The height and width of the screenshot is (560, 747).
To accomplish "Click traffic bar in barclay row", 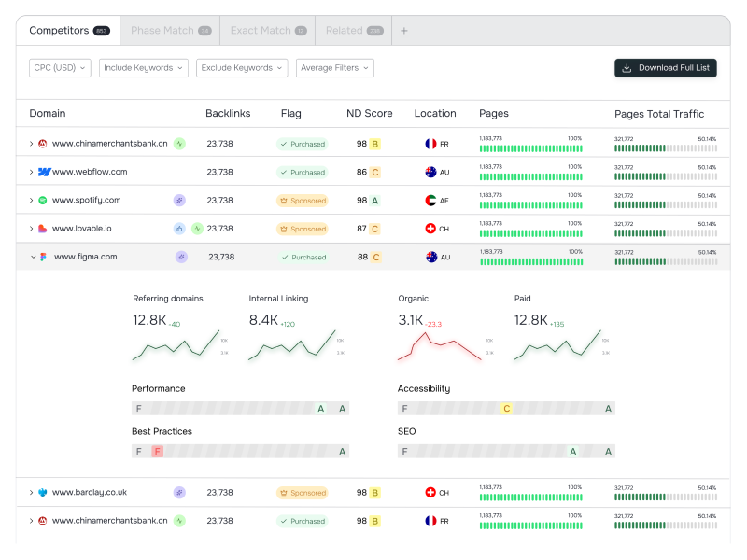I will click(x=666, y=497).
